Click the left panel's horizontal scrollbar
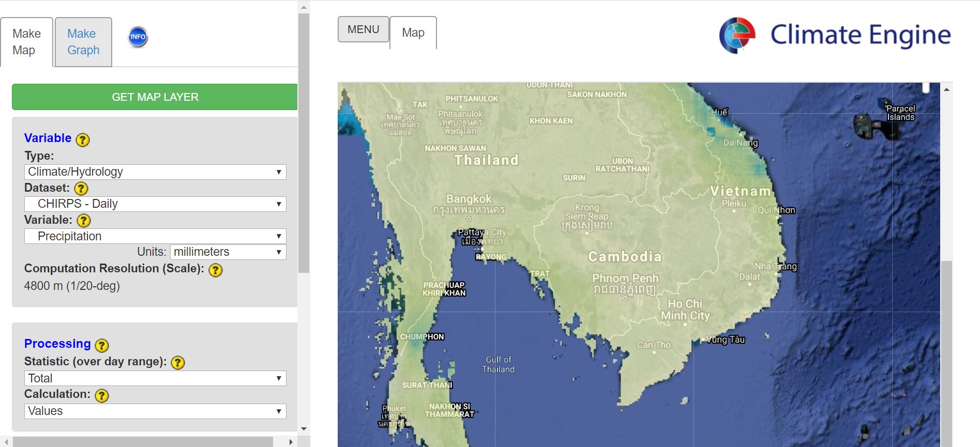This screenshot has height=447, width=980. point(143,442)
